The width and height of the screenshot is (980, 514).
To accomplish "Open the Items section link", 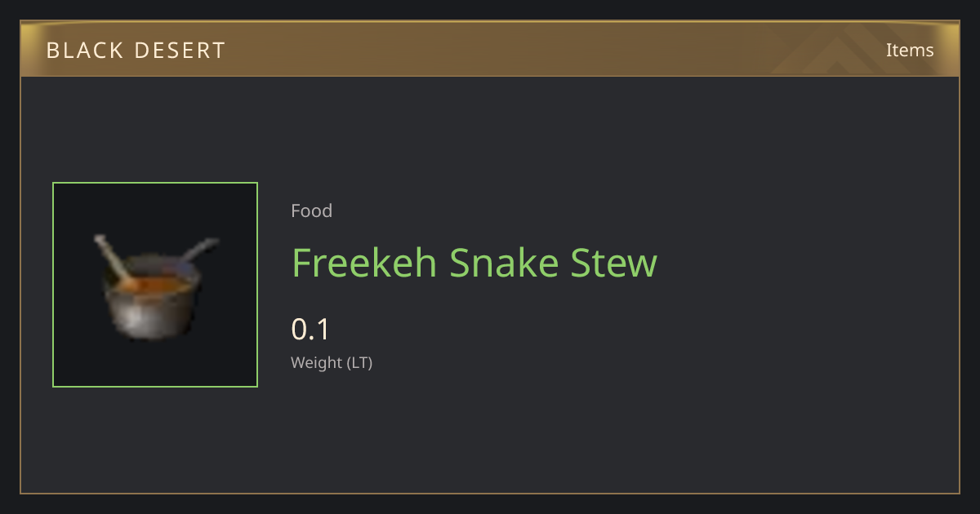I will (910, 50).
